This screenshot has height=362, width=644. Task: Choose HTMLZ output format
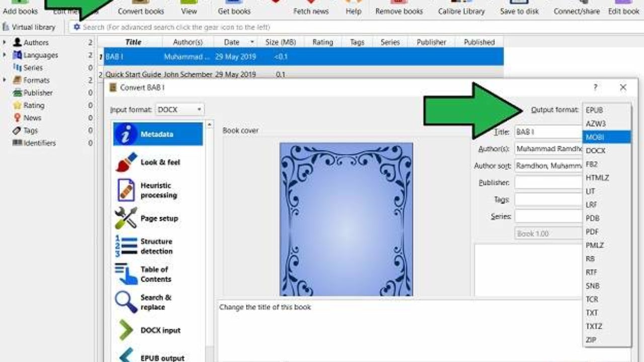[x=607, y=178]
